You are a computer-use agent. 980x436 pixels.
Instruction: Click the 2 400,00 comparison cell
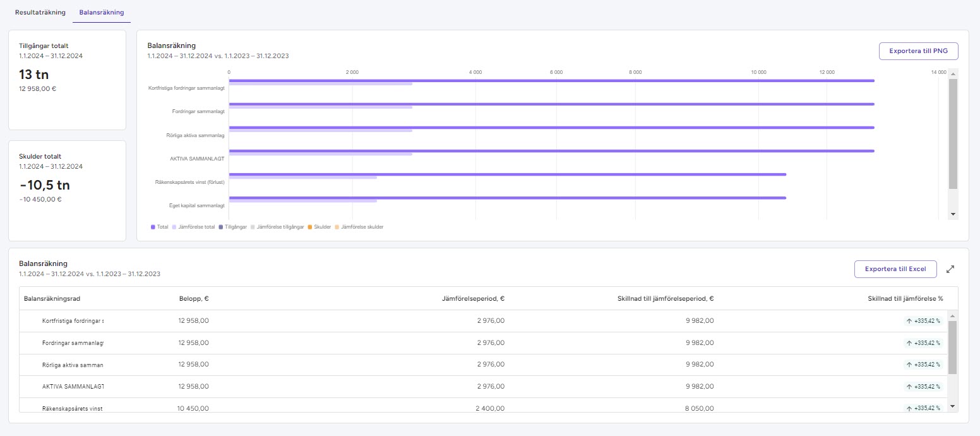(490, 408)
